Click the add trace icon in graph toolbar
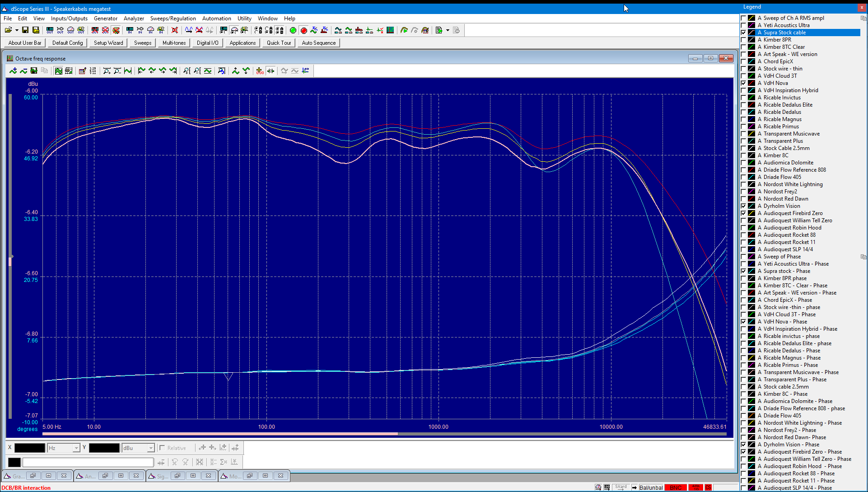Image resolution: width=868 pixels, height=492 pixels. point(13,70)
